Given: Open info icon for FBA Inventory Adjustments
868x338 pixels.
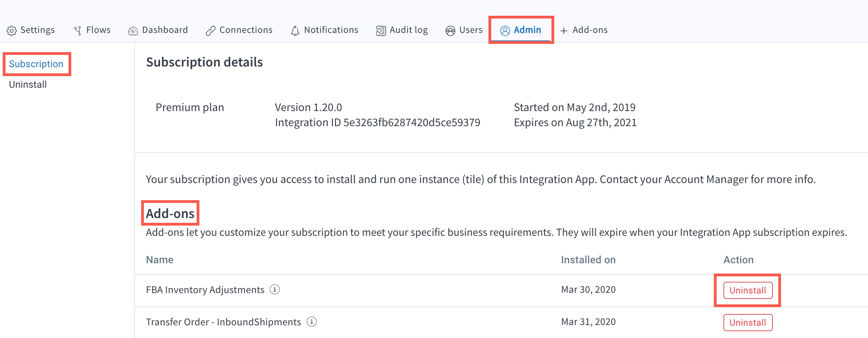Looking at the screenshot, I should [x=275, y=290].
